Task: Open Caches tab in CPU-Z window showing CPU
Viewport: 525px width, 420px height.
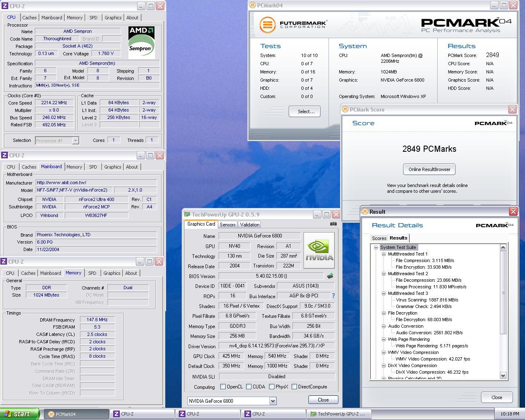Action: click(x=30, y=18)
